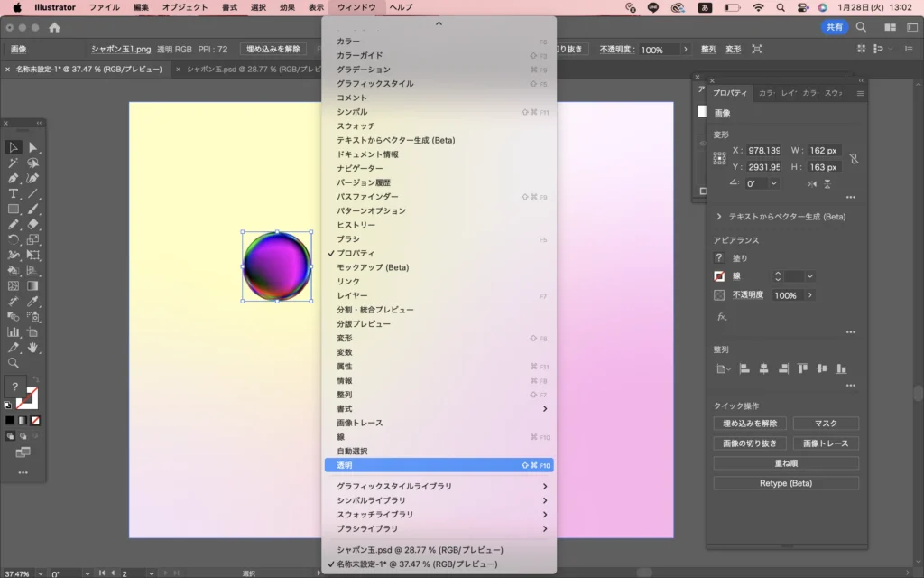The image size is (924, 578).
Task: Click the 画像トレース quick action button
Action: click(x=826, y=443)
